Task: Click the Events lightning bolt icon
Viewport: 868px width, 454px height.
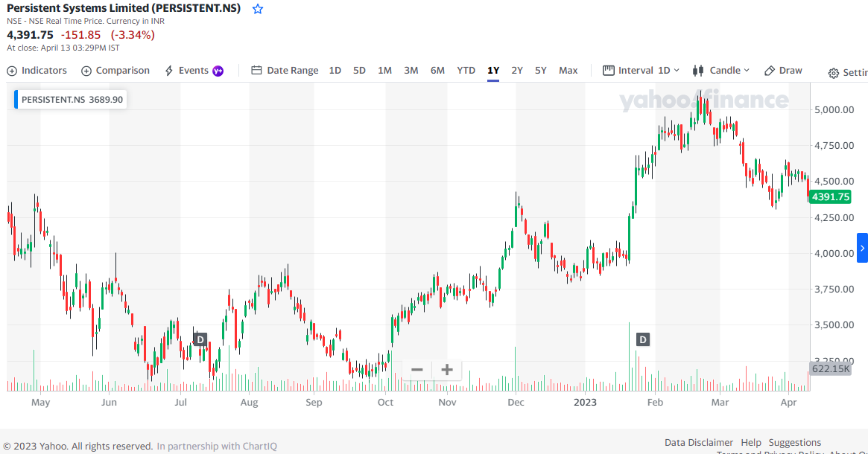Action: coord(169,71)
